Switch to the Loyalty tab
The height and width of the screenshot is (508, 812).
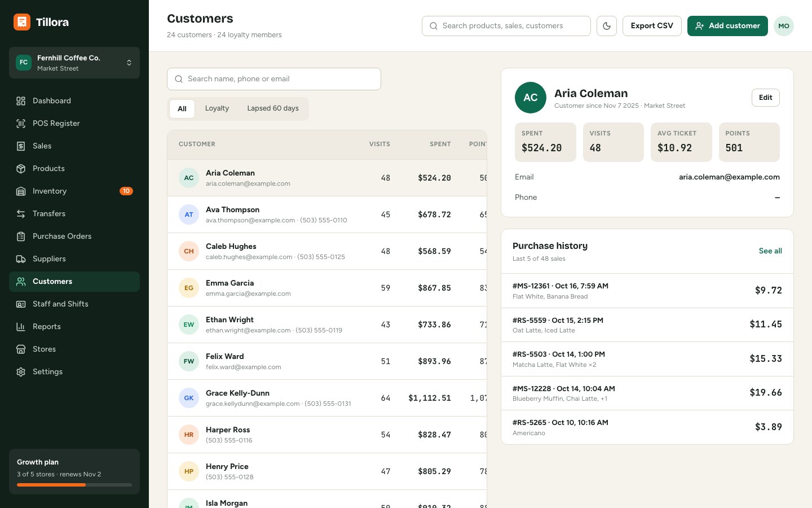(x=217, y=109)
